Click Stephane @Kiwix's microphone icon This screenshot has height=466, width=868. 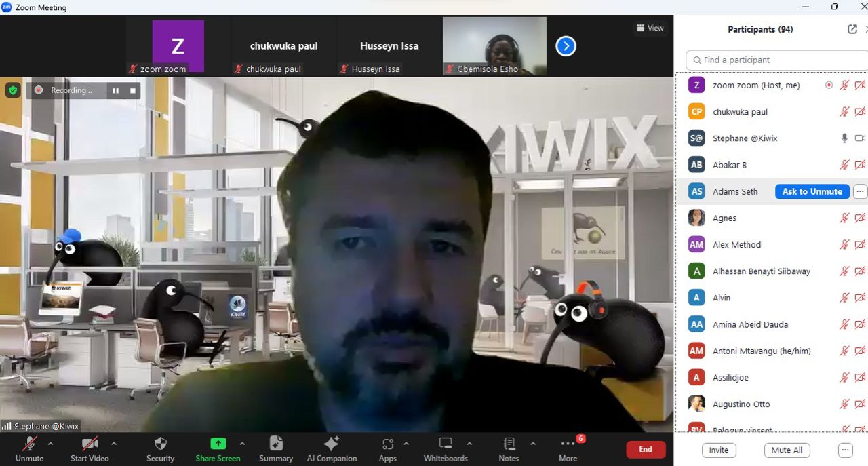pos(844,138)
